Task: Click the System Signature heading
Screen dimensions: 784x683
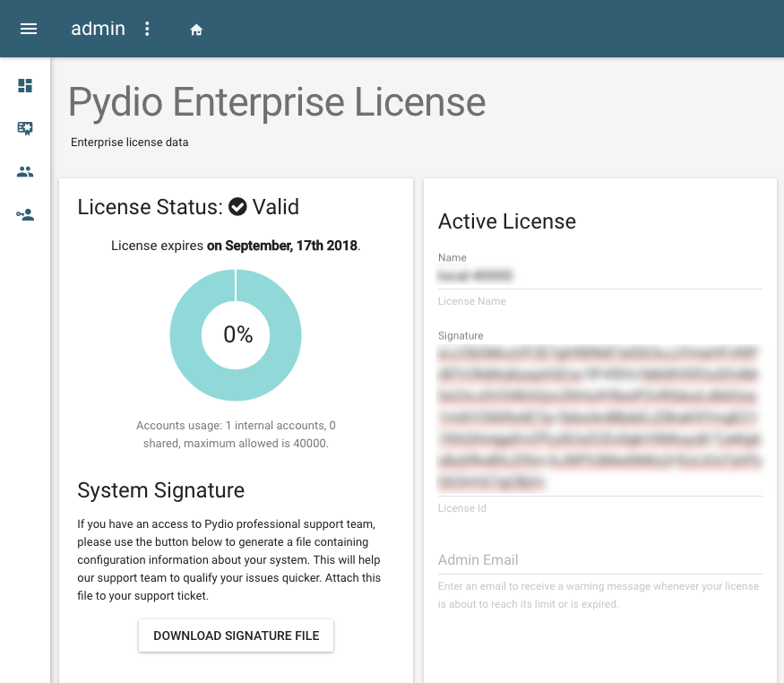Action: (160, 490)
